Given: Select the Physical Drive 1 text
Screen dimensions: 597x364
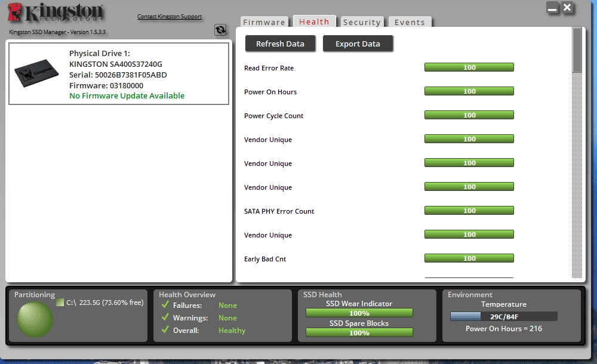Looking at the screenshot, I should point(99,53).
